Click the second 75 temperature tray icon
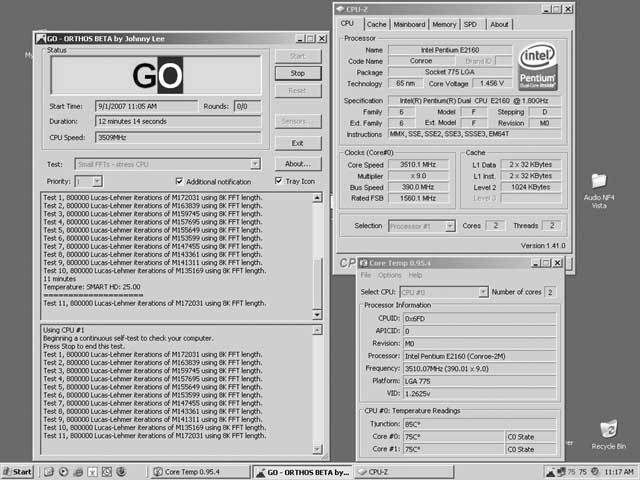 [583, 472]
